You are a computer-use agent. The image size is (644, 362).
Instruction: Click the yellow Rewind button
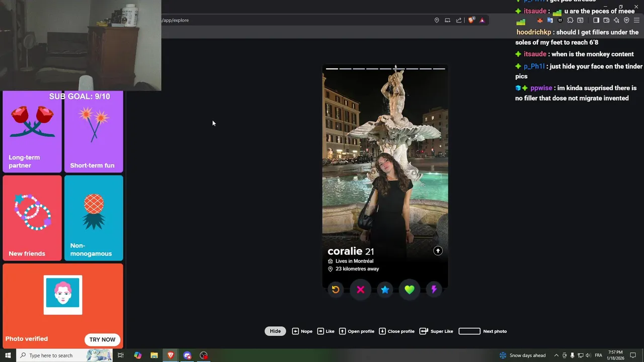point(336,290)
